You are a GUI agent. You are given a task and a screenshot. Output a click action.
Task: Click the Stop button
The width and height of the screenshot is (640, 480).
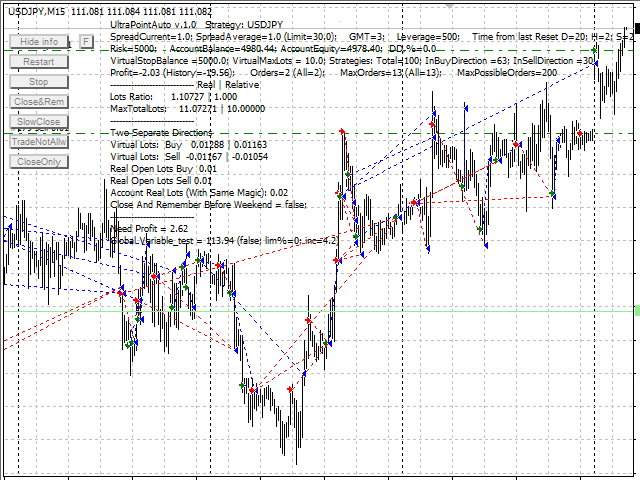(x=39, y=82)
